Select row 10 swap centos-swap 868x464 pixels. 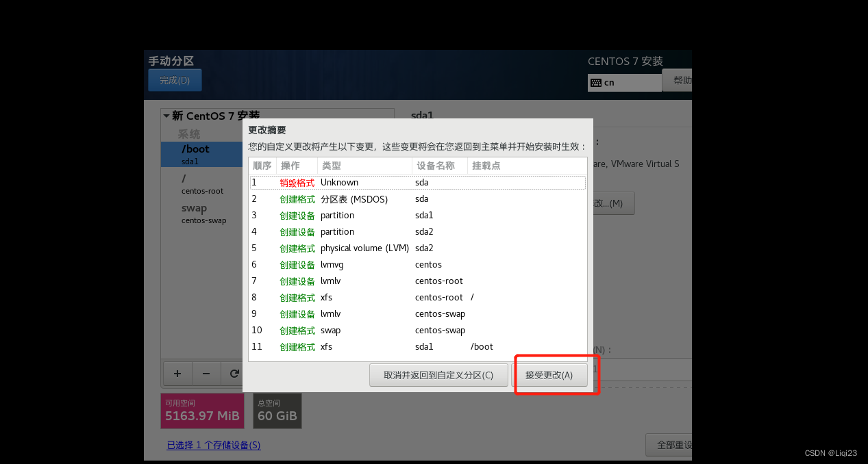[418, 331]
